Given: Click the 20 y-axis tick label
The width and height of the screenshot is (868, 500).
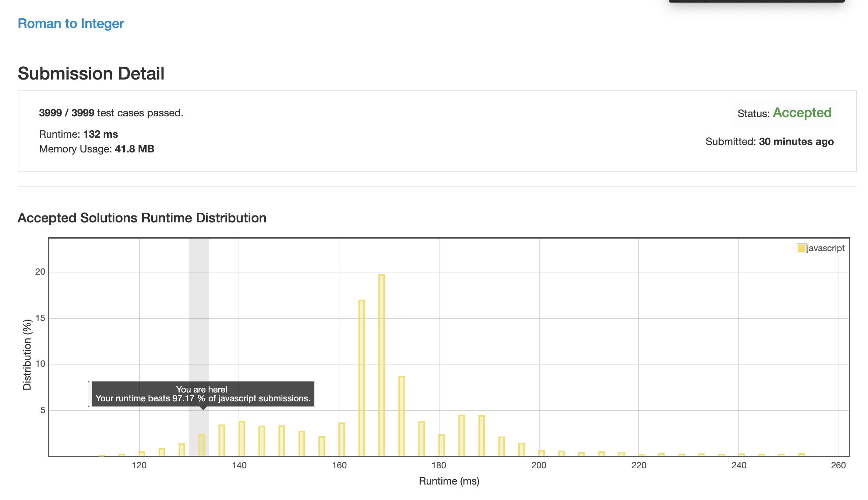Looking at the screenshot, I should (x=40, y=272).
